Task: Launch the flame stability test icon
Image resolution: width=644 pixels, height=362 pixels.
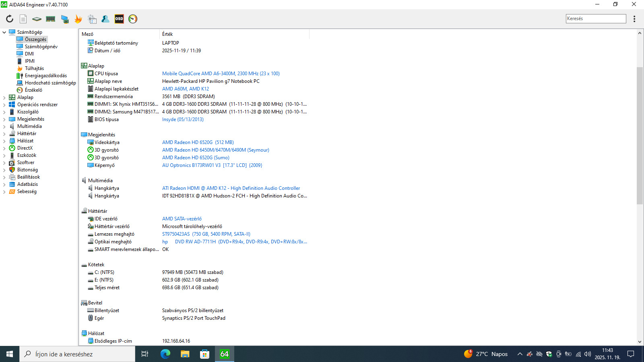Action: coord(78,19)
